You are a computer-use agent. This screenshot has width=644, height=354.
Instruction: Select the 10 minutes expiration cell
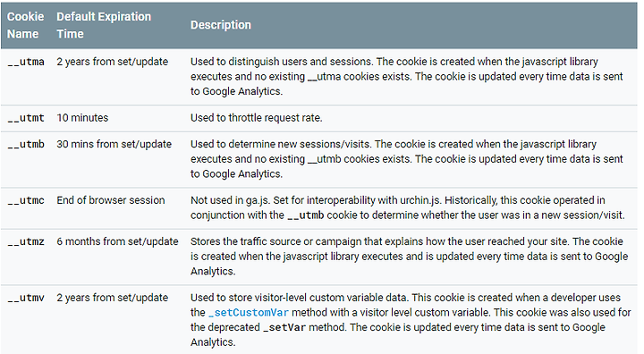coord(82,118)
